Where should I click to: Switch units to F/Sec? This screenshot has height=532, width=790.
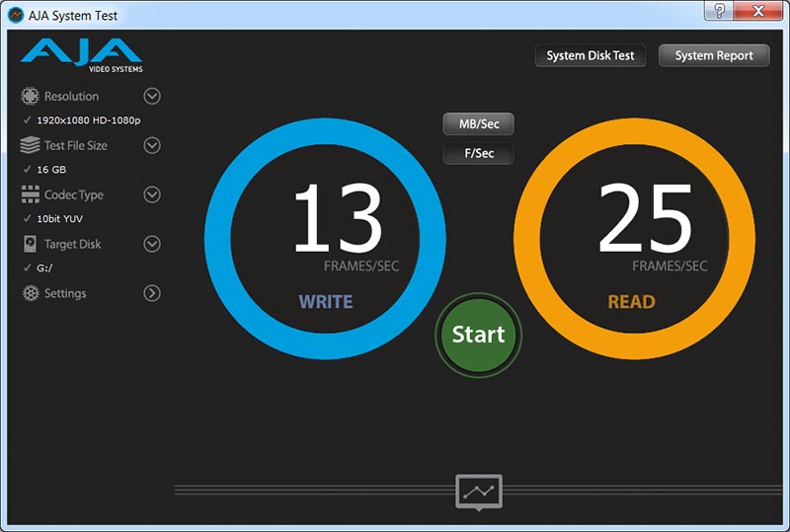(479, 153)
